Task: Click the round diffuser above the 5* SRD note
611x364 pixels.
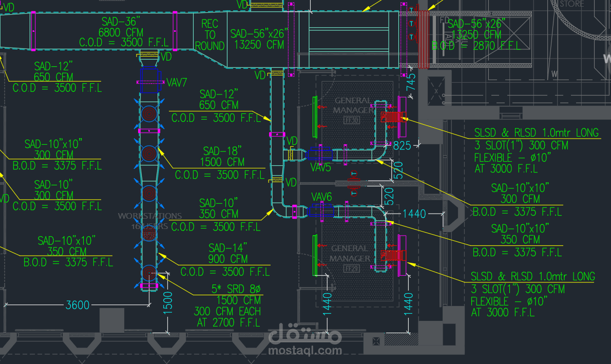Action: (150, 272)
